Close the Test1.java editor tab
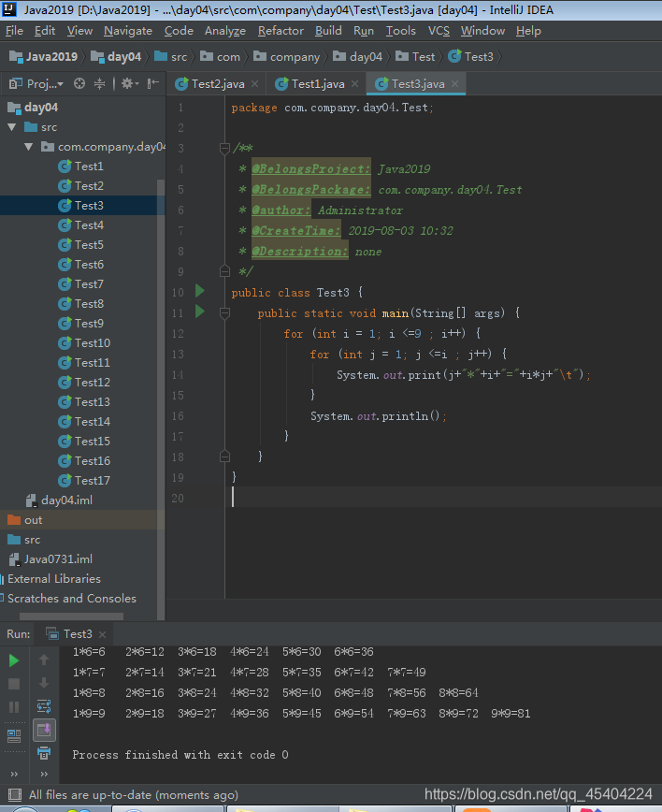The image size is (662, 812). tap(354, 83)
